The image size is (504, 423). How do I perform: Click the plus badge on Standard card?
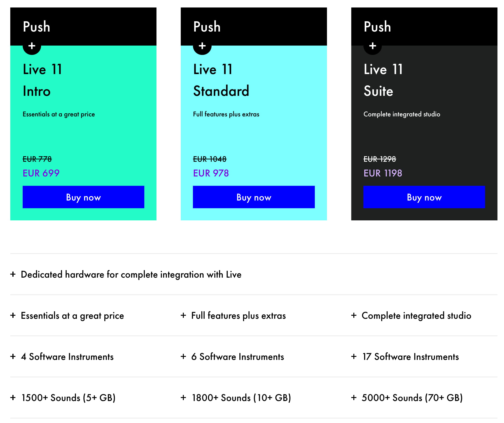point(202,46)
